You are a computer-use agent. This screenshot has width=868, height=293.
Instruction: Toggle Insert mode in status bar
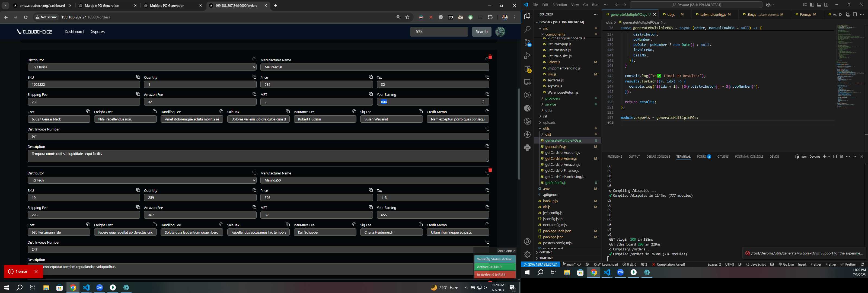pos(802,264)
